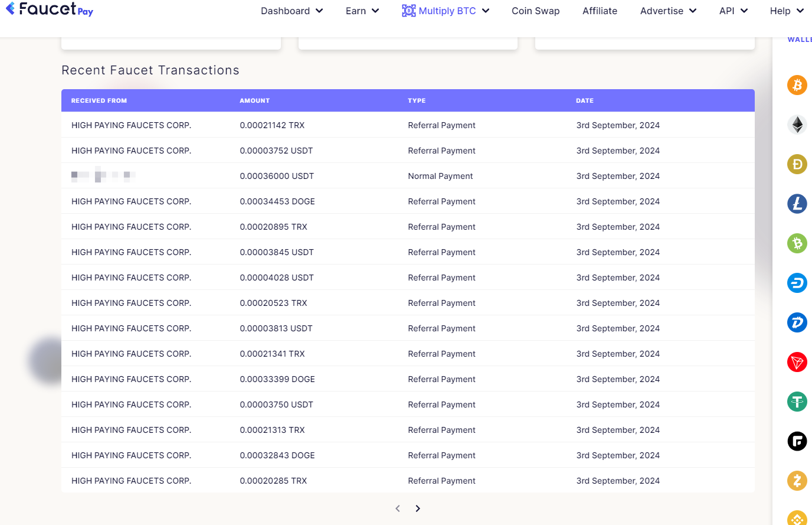Click sender name in the 0.00033399 DOGE row
This screenshot has width=812, height=525.
(x=131, y=379)
